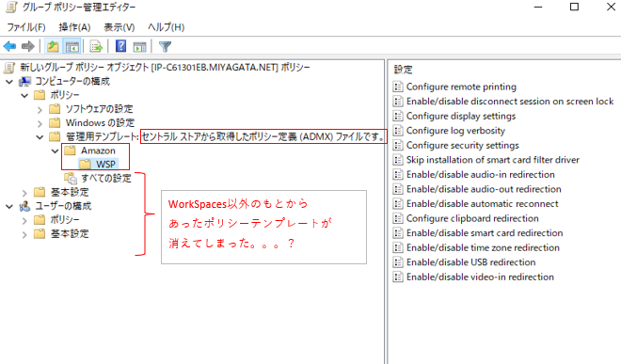The width and height of the screenshot is (621, 364).
Task: Open the 表示(V) menu
Action: [119, 27]
